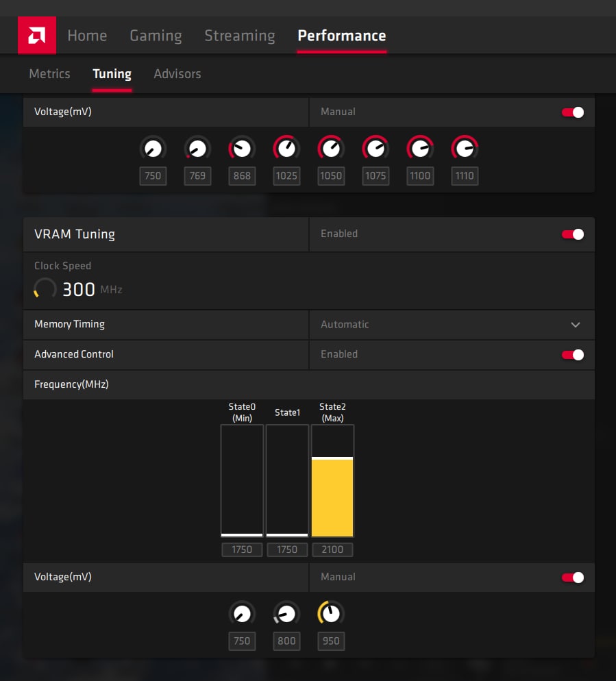Open the Advisors sub-tab
616x681 pixels.
click(177, 74)
